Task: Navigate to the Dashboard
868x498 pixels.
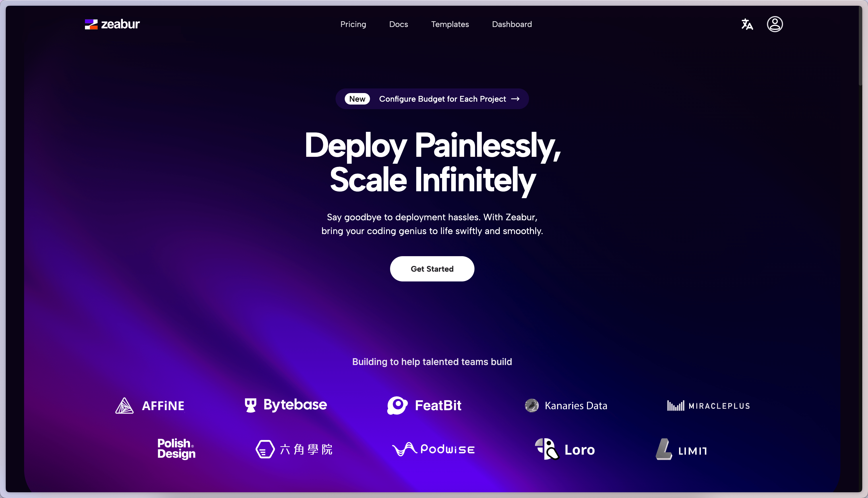Action: (x=511, y=24)
